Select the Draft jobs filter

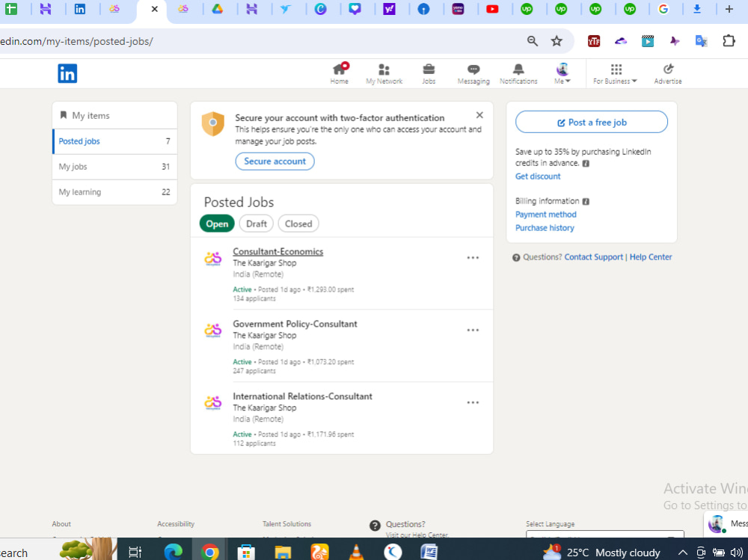click(x=256, y=224)
